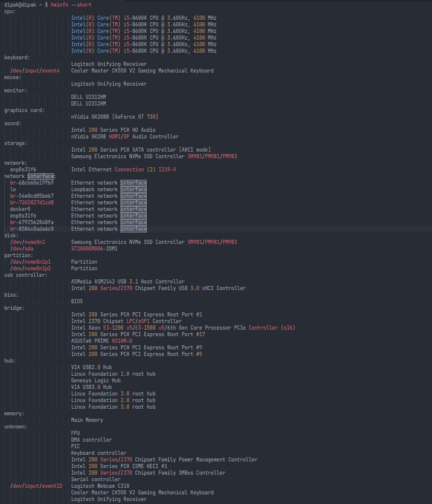Click 'br-7265827d1cd8' interface name
Image resolution: width=432 pixels, height=504 pixels.
coord(32,203)
